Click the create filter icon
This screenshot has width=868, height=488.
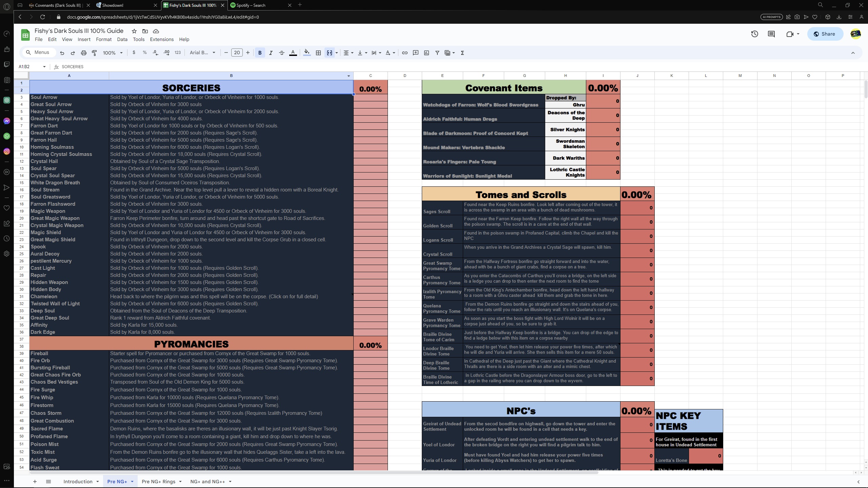click(437, 53)
